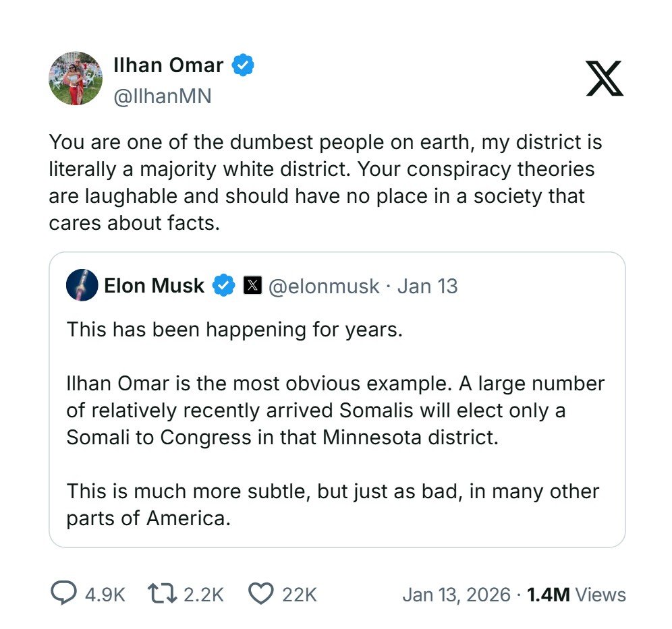The width and height of the screenshot is (672, 629).
Task: Open Ilhan Omar's profile picture
Action: click(x=76, y=78)
